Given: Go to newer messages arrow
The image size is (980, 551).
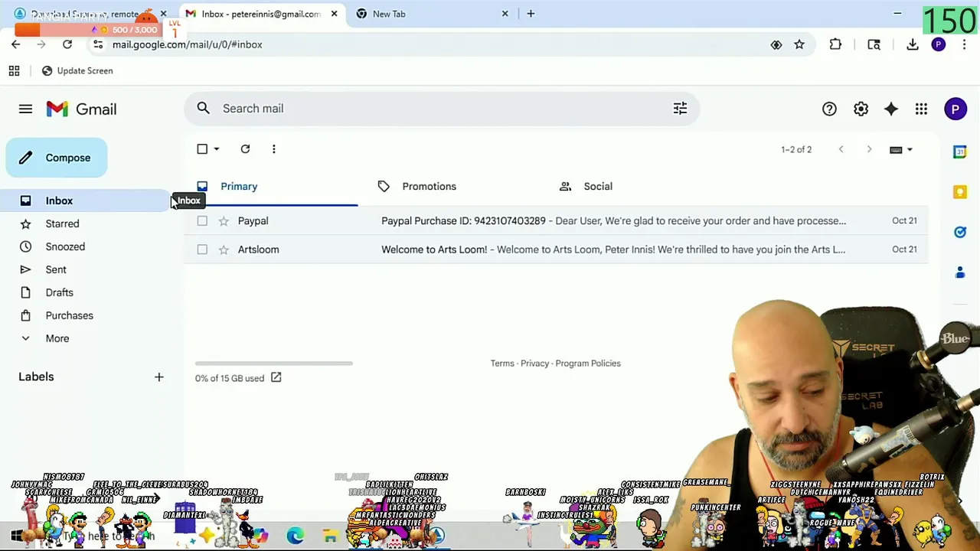Looking at the screenshot, I should pos(841,149).
